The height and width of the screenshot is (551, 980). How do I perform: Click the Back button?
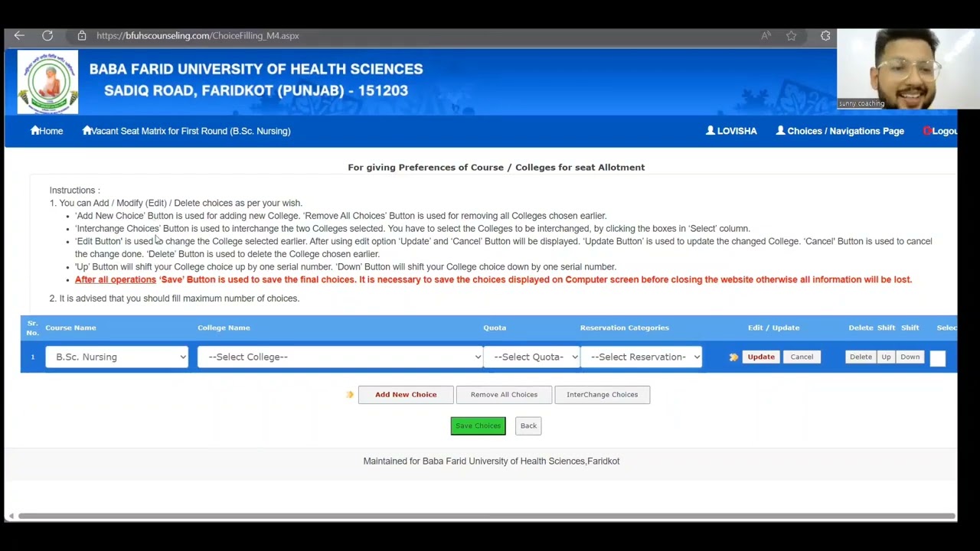528,425
